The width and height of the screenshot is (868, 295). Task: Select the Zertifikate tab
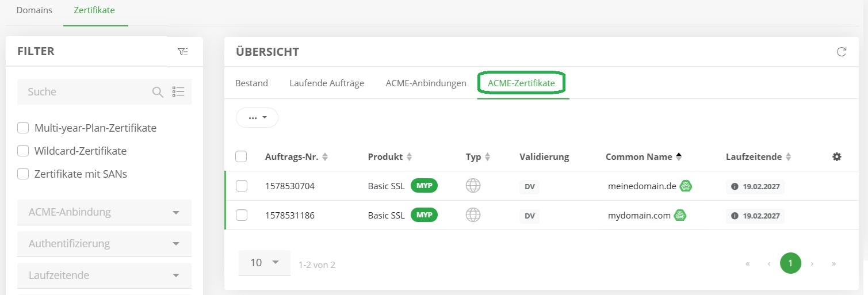[x=94, y=10]
